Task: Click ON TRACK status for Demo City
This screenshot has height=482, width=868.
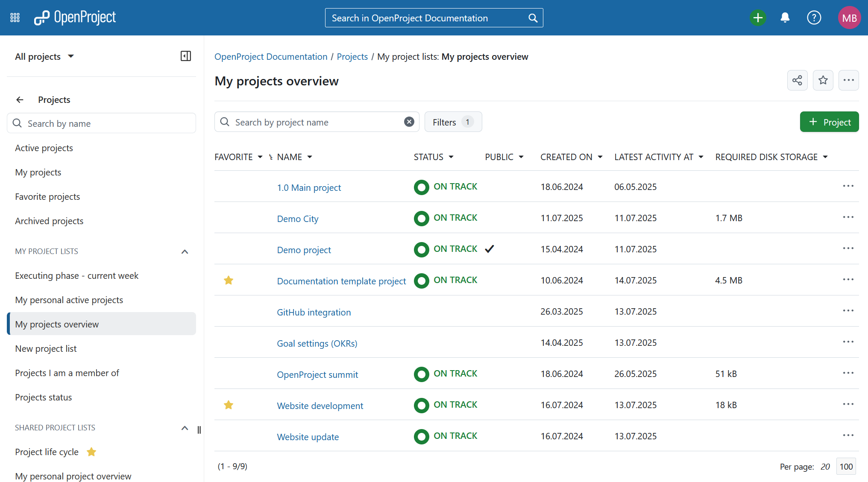Action: pyautogui.click(x=446, y=218)
